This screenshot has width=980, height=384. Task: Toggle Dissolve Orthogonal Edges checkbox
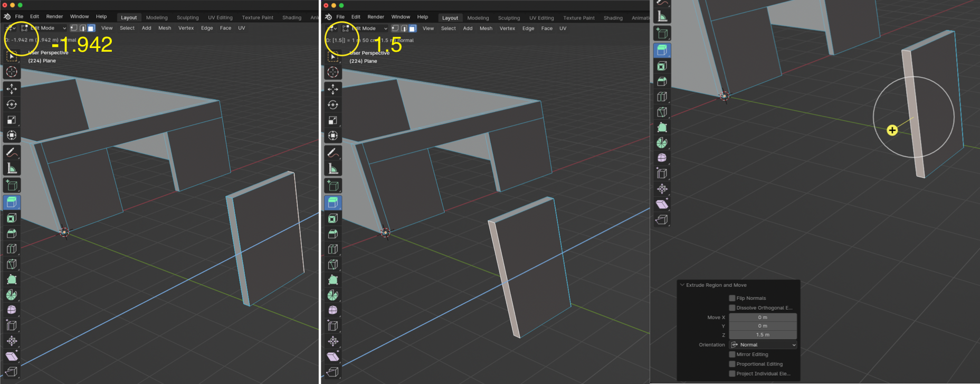click(732, 308)
